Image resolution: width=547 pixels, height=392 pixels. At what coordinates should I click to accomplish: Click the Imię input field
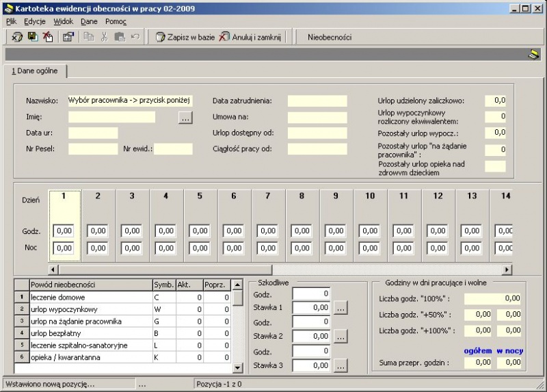pos(111,117)
